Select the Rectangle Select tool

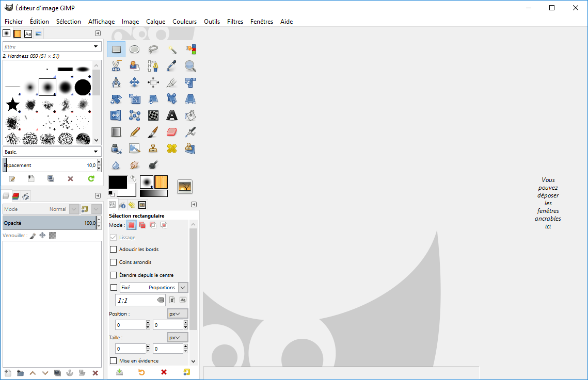(x=116, y=49)
